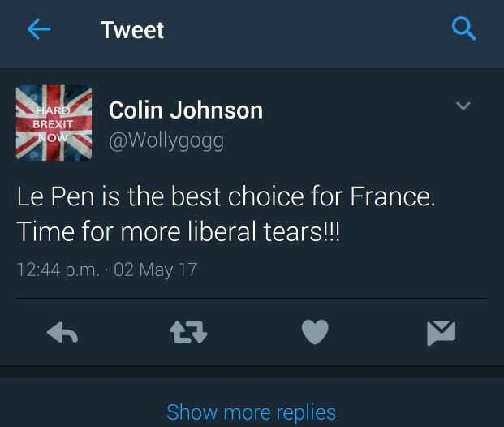Tap the Tweet header title
Image resolution: width=504 pixels, height=427 pixels.
(x=132, y=30)
